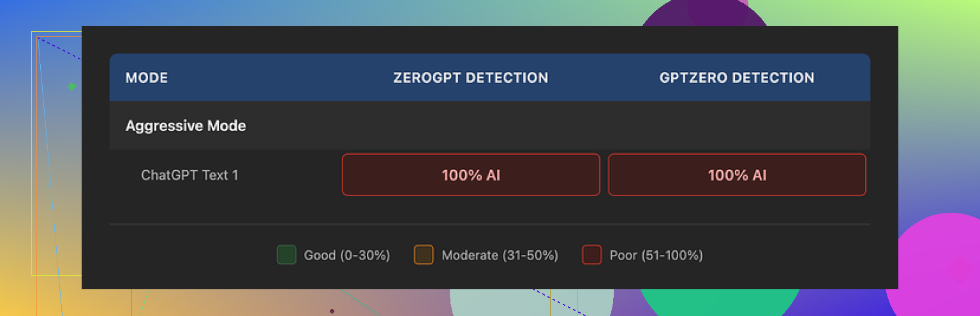This screenshot has height=316, width=980.
Task: Click the Poor (51-100%) legend label
Action: click(x=657, y=255)
